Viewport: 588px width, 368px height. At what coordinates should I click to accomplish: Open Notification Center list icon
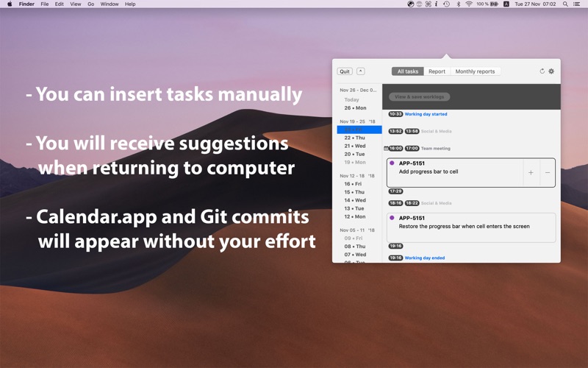point(577,4)
